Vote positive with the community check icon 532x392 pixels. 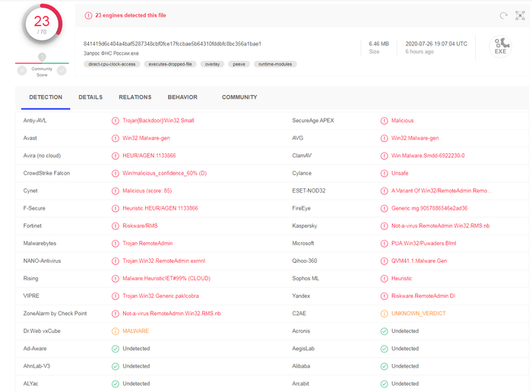pos(62,71)
